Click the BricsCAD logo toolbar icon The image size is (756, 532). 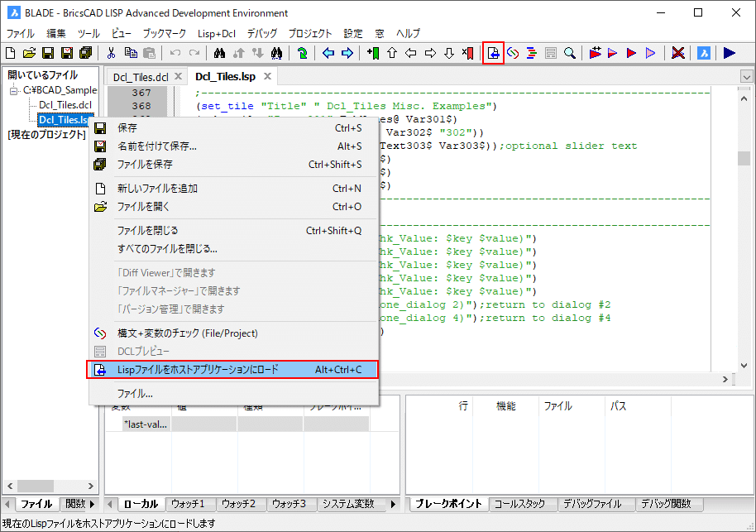pyautogui.click(x=704, y=53)
